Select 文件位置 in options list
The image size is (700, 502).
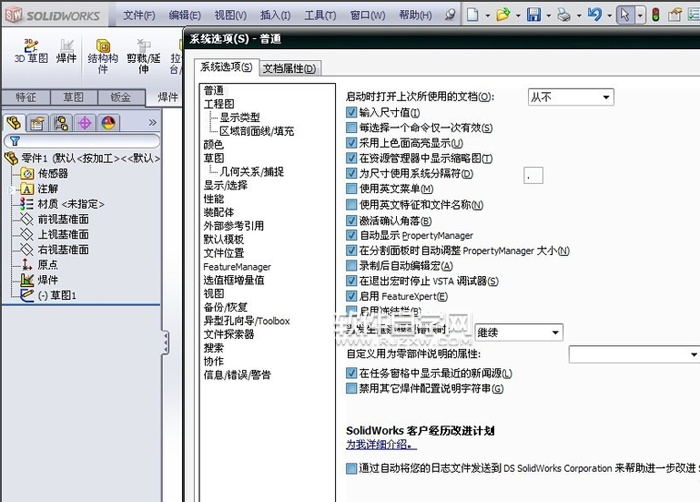[224, 253]
